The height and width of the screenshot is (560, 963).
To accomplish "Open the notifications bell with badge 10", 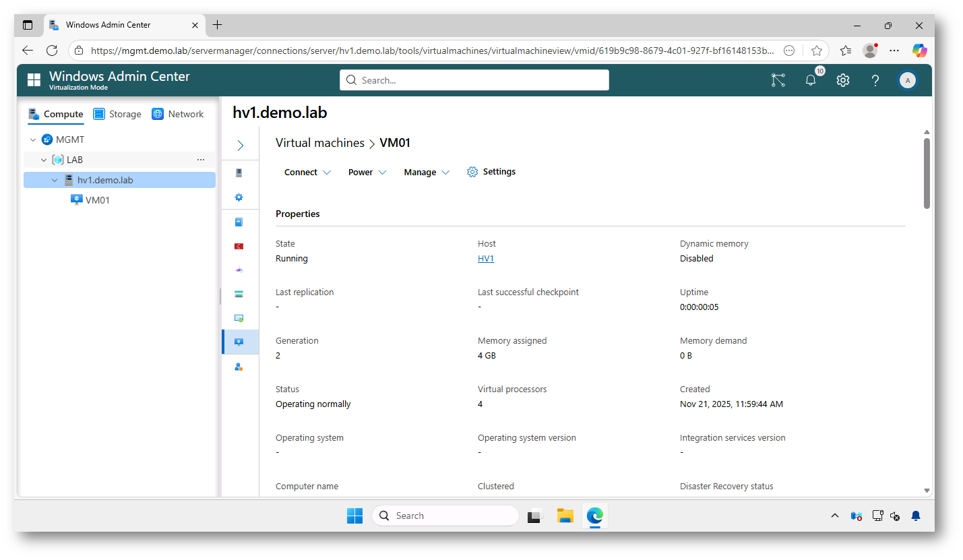I will [x=810, y=80].
